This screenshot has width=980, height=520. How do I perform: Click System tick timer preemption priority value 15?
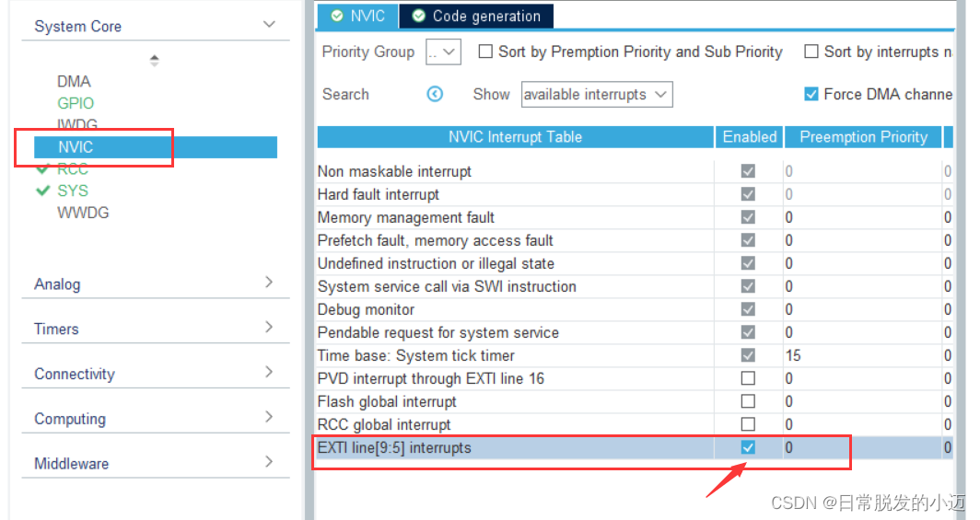click(793, 355)
